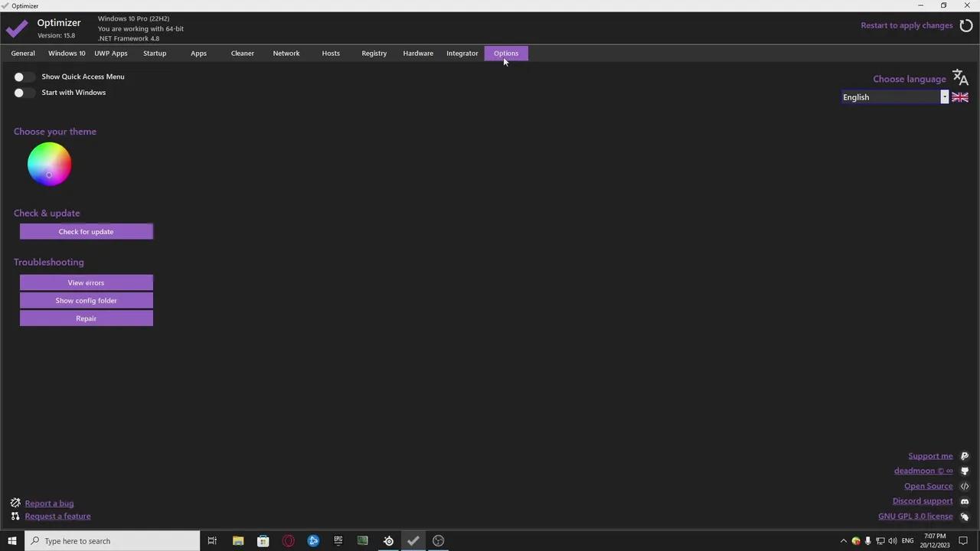Click the Open Source code icon
The width and height of the screenshot is (980, 551).
click(x=965, y=486)
